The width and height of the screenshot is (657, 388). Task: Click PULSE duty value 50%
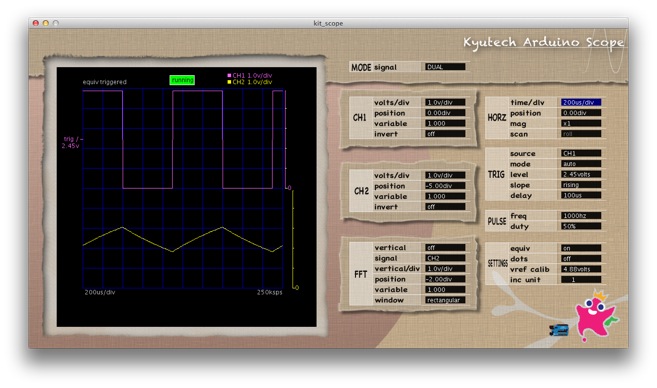(x=581, y=226)
